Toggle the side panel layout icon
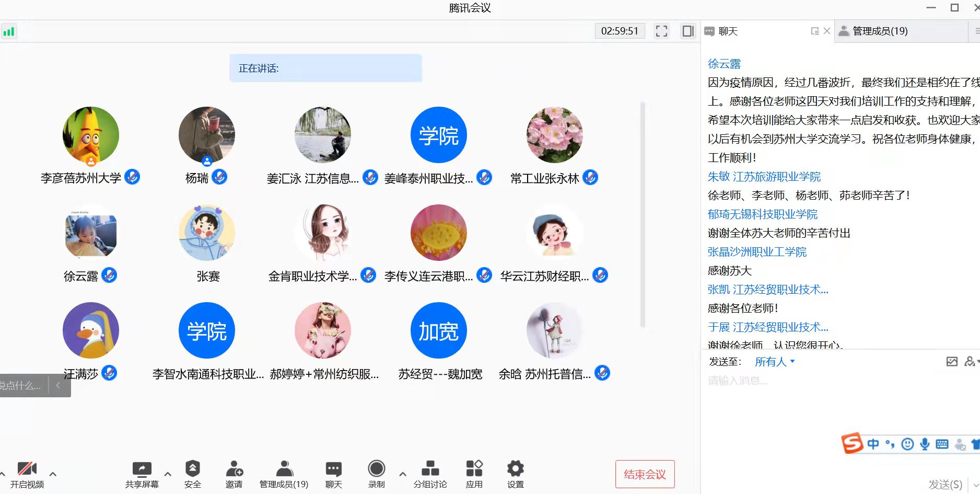Screen dimensions: 980x494 point(688,31)
